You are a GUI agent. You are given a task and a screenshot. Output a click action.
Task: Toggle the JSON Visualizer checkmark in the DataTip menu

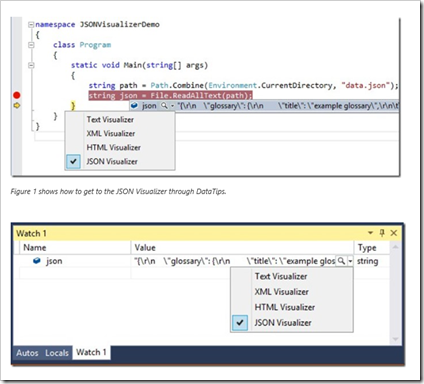73,162
